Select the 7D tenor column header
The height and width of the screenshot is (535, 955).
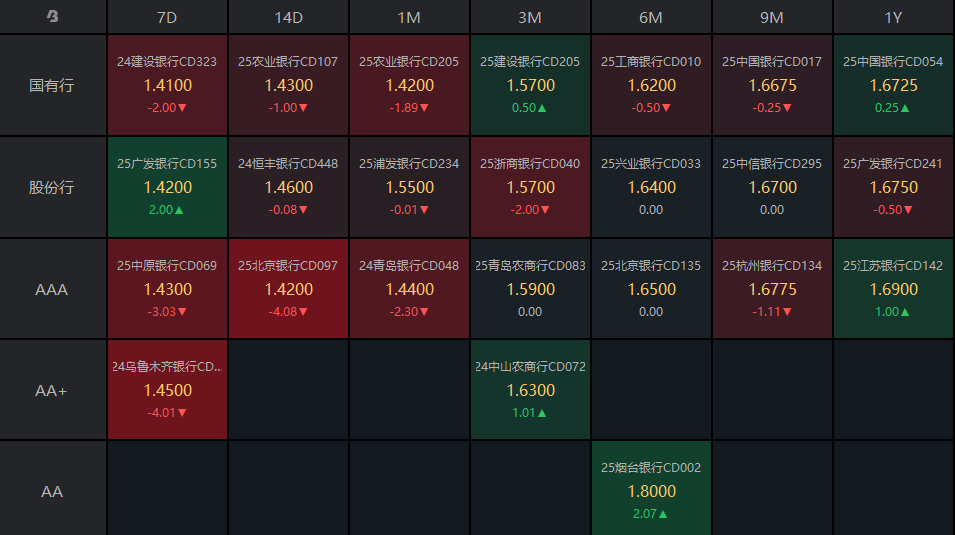(x=167, y=17)
